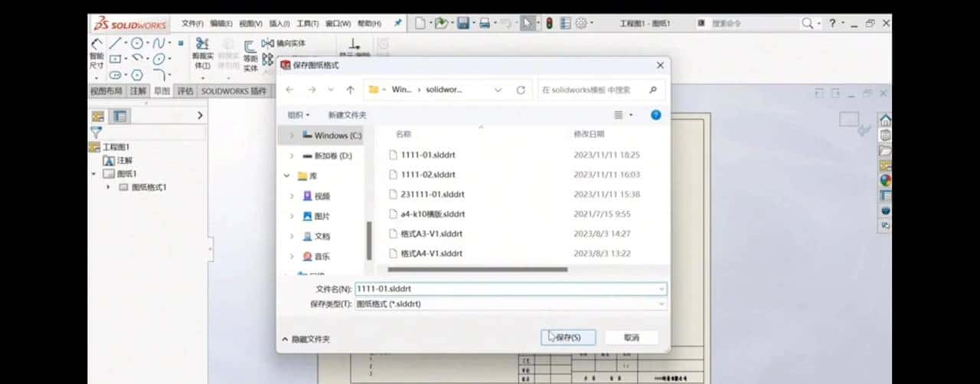Click the Select cursor tool icon
This screenshot has height=384, width=980.
528,24
